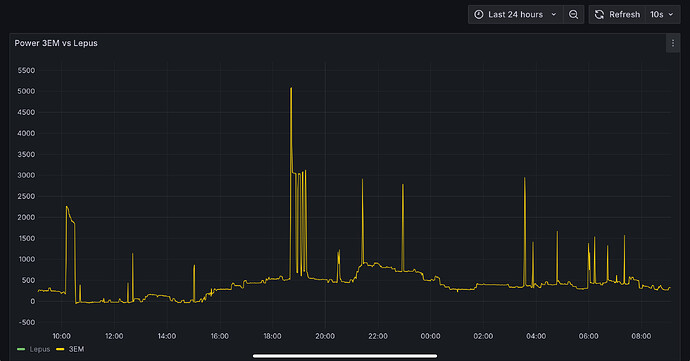Click the 00:00 x-axis label
Image resolution: width=690 pixels, height=361 pixels.
(430, 336)
